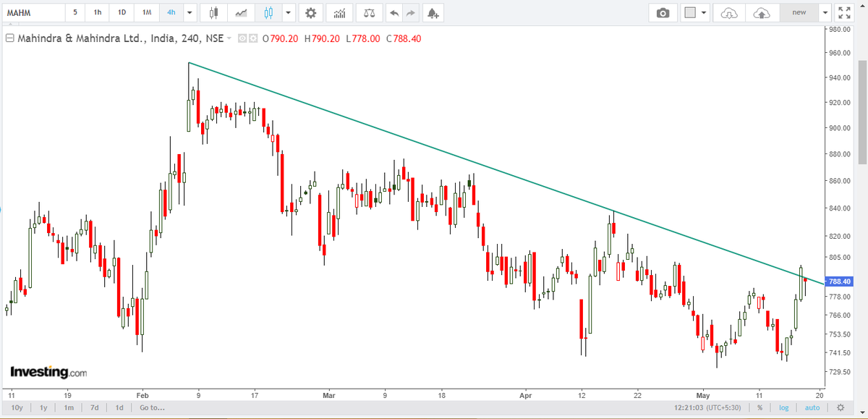Open chart settings gear at bottom right

(x=841, y=407)
